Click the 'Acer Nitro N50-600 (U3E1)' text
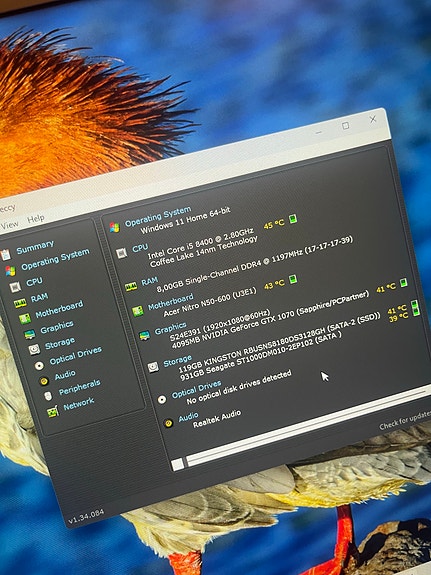This screenshot has height=575, width=431. tap(209, 303)
